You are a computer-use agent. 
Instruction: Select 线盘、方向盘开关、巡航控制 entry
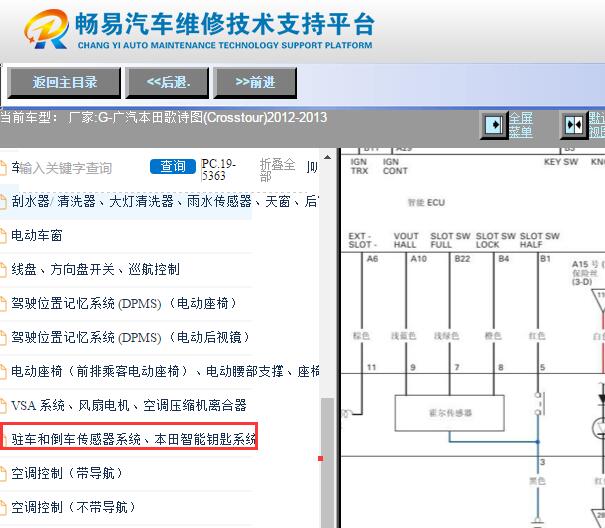(x=95, y=269)
